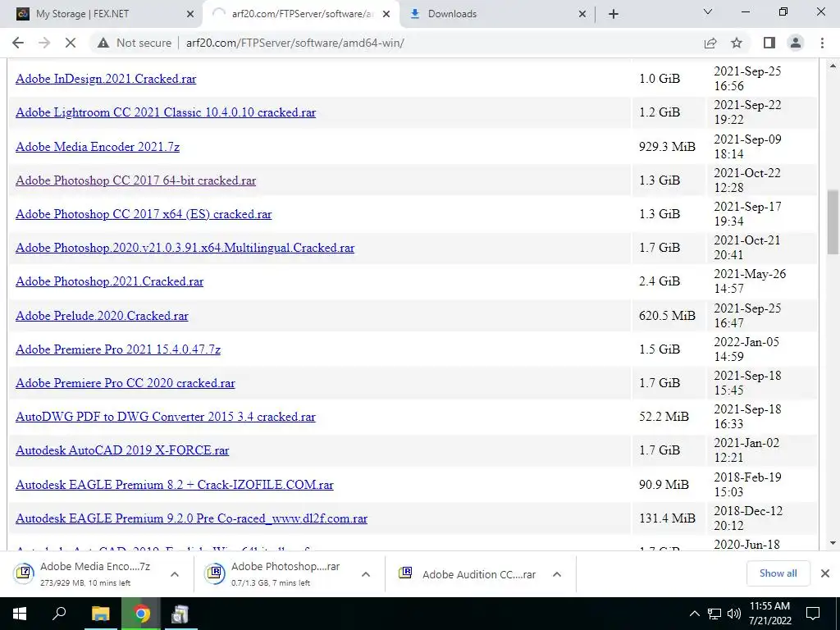Viewport: 840px width, 630px height.
Task: Toggle the browser side panel
Action: coord(769,43)
